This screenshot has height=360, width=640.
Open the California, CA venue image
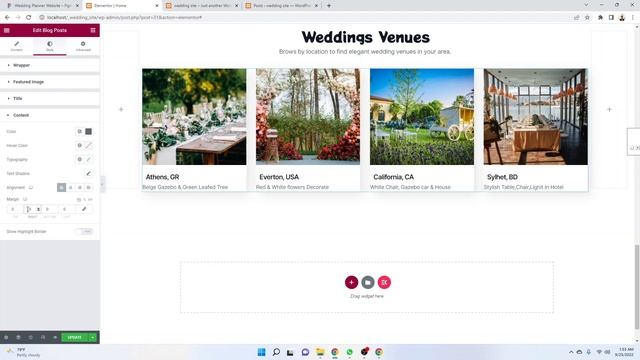pyautogui.click(x=422, y=117)
